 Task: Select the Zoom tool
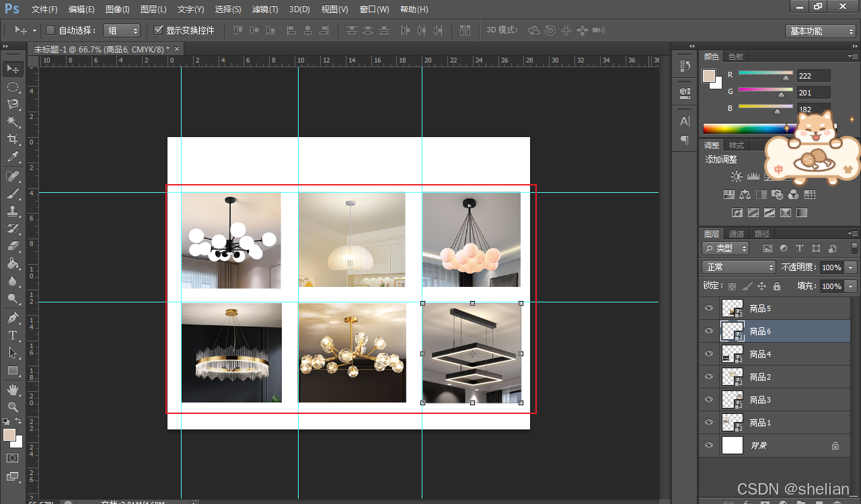pos(13,407)
